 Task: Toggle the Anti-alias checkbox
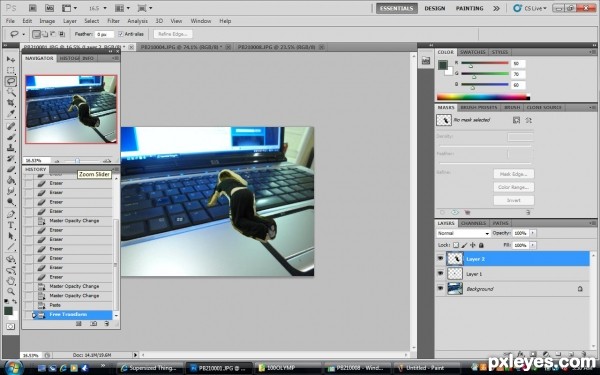[121, 34]
